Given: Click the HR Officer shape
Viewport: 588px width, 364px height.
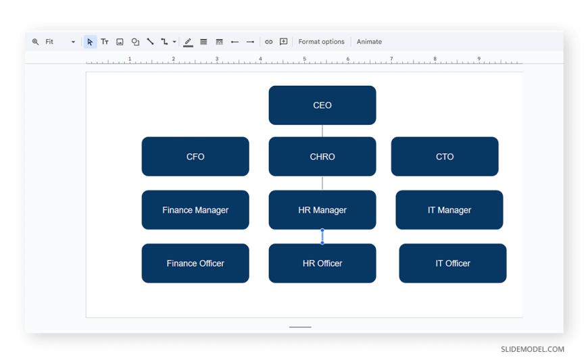Looking at the screenshot, I should click(x=322, y=263).
